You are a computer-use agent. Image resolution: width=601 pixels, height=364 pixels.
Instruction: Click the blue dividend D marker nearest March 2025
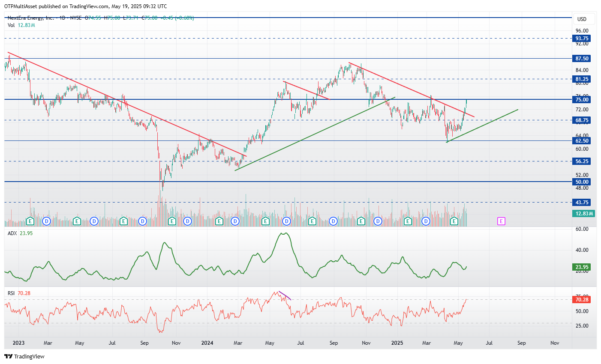pyautogui.click(x=426, y=221)
